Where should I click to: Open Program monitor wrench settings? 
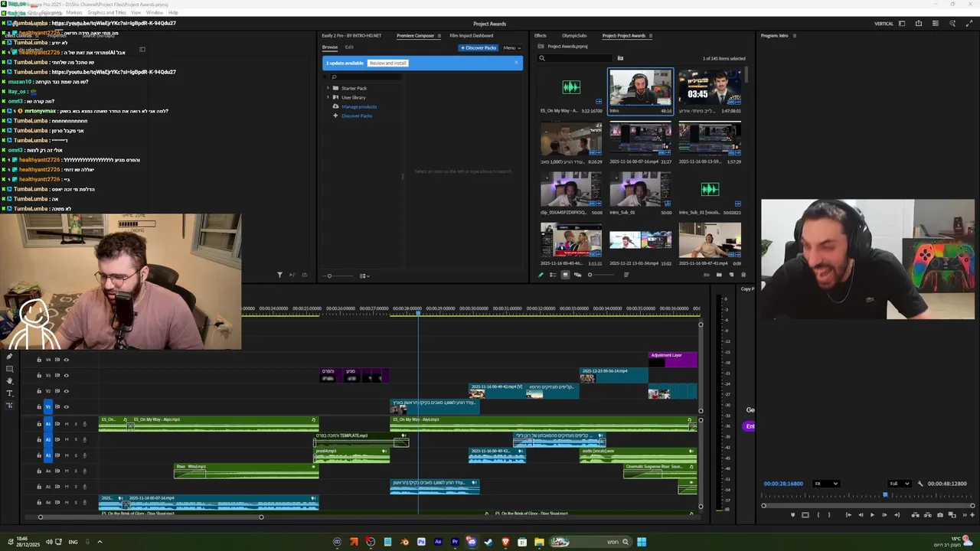tap(920, 484)
